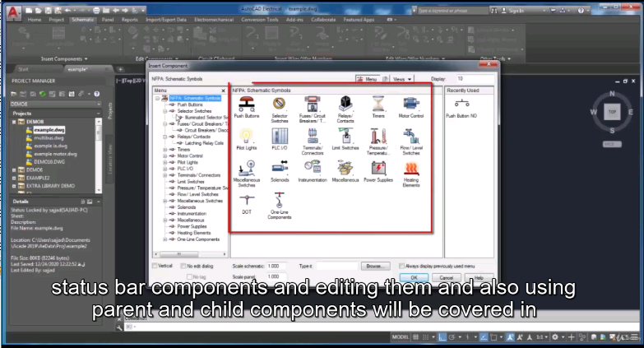Open the Limit Switches symbol category
This screenshot has height=348, width=644.
[x=345, y=136]
